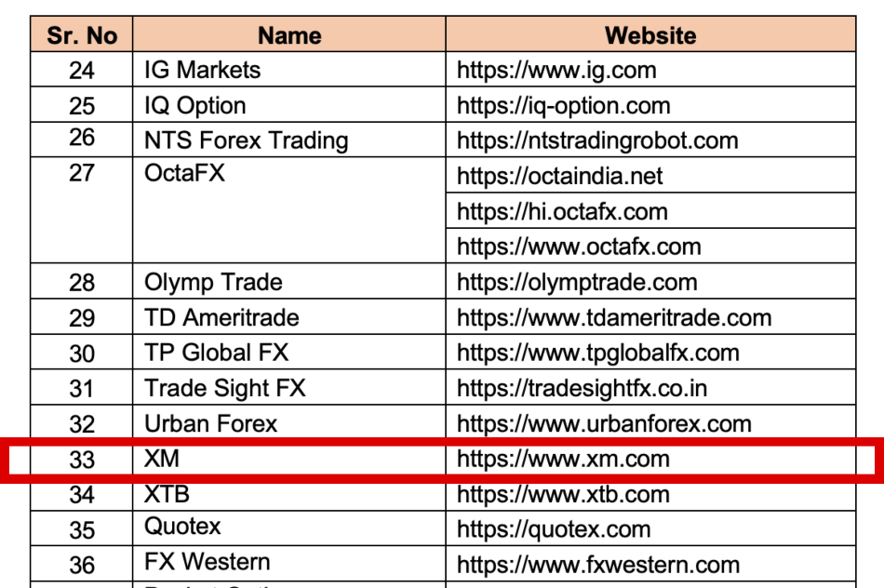
Task: Select serial number 35 cell
Action: 82,528
